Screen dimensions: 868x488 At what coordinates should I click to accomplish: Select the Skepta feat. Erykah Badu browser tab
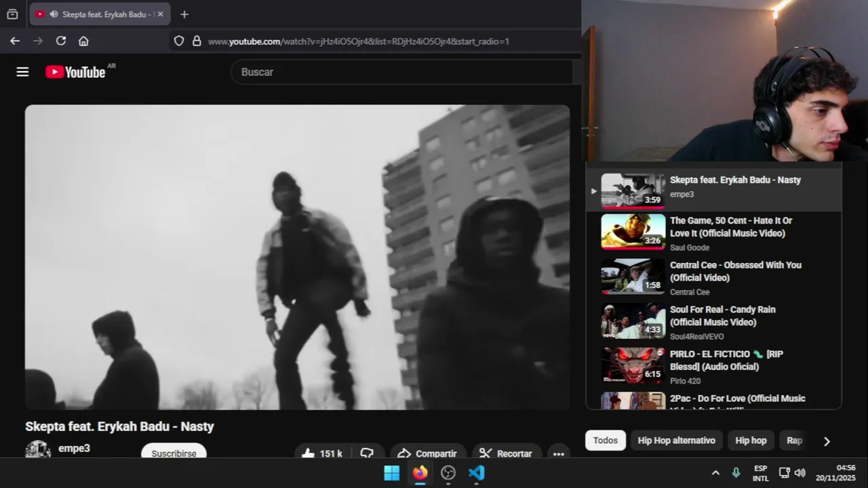click(x=100, y=14)
